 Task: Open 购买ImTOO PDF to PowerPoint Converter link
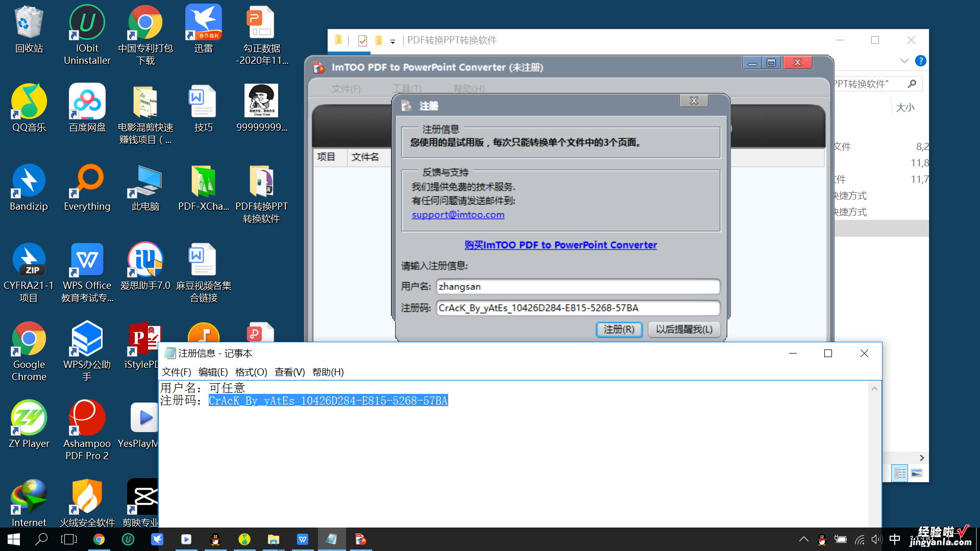click(560, 245)
